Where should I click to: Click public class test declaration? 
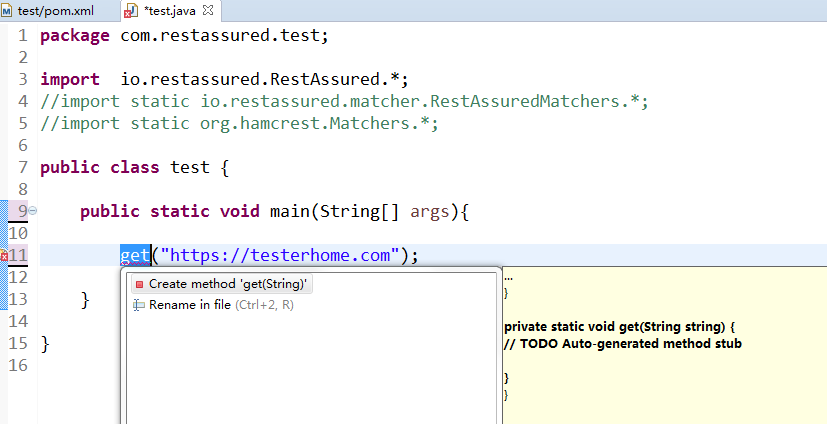pyautogui.click(x=134, y=167)
